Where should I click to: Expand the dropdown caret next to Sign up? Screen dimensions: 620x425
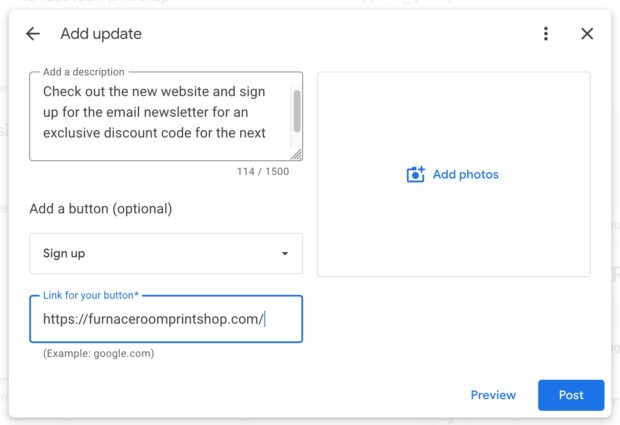[285, 253]
